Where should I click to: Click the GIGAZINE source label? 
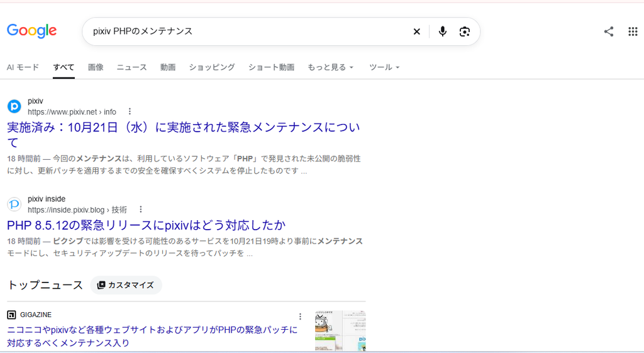[x=36, y=315]
